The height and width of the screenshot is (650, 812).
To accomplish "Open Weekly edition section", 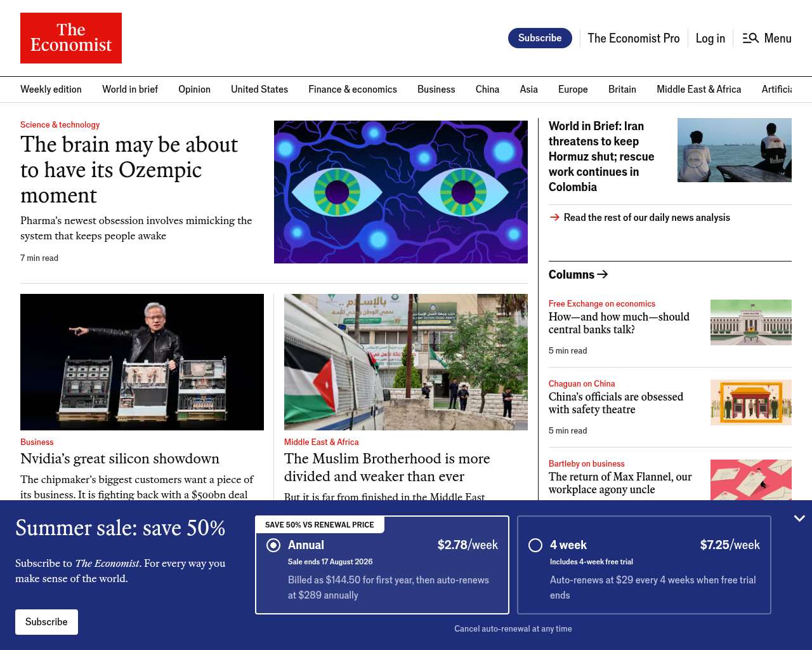I will [x=51, y=90].
